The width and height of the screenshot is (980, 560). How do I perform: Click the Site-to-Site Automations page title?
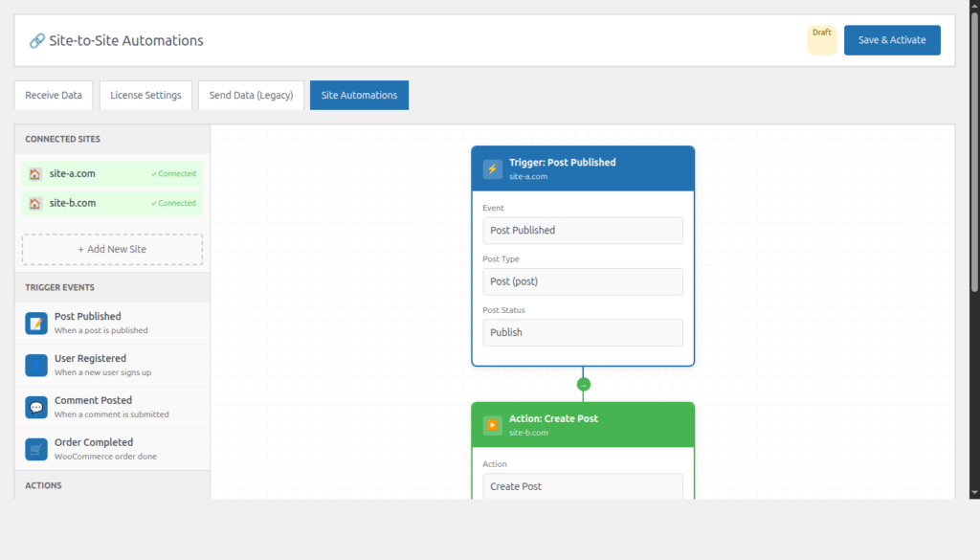tap(126, 40)
